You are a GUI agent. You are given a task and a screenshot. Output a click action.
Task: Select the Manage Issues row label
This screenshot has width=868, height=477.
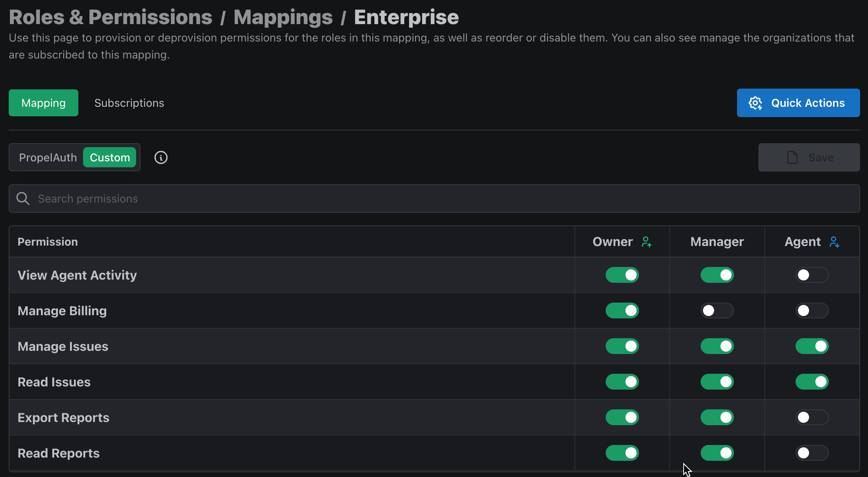63,346
